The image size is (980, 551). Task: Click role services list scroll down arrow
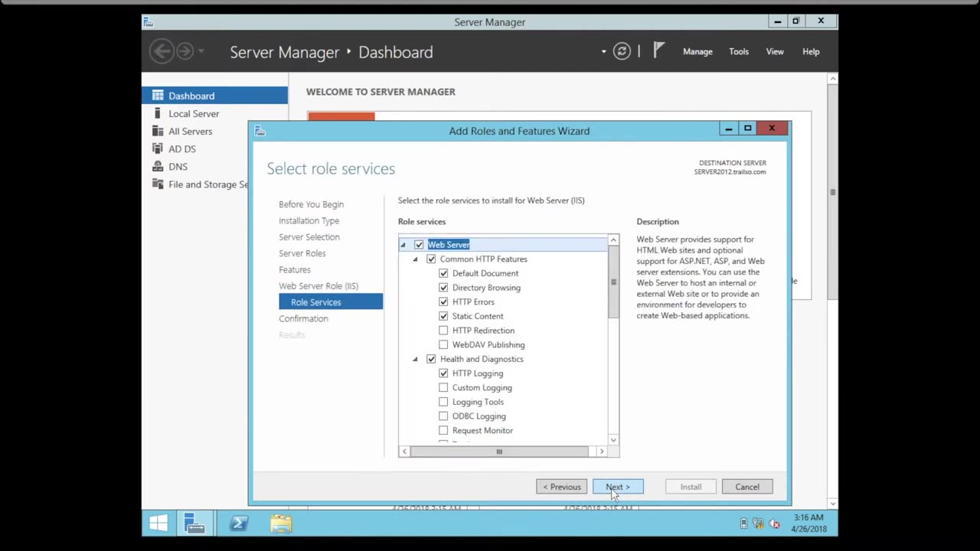(613, 440)
